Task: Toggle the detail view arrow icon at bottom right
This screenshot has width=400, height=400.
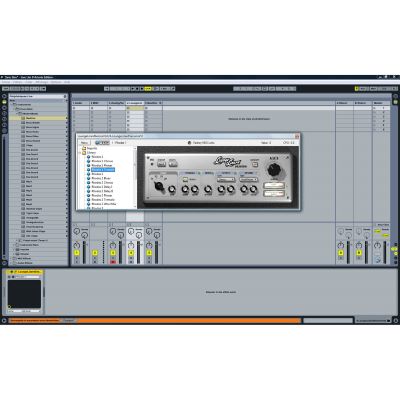Action: click(x=396, y=321)
